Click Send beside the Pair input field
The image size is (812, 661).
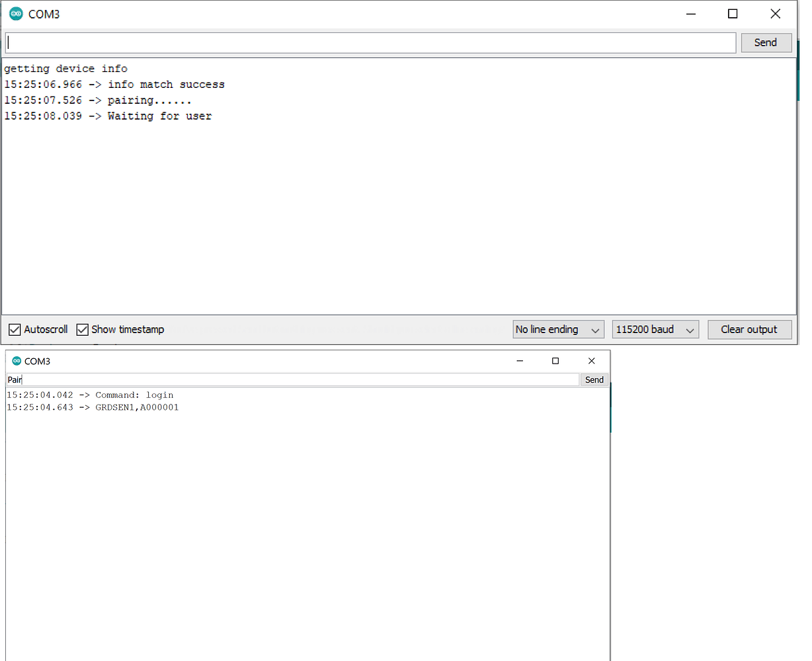click(594, 379)
